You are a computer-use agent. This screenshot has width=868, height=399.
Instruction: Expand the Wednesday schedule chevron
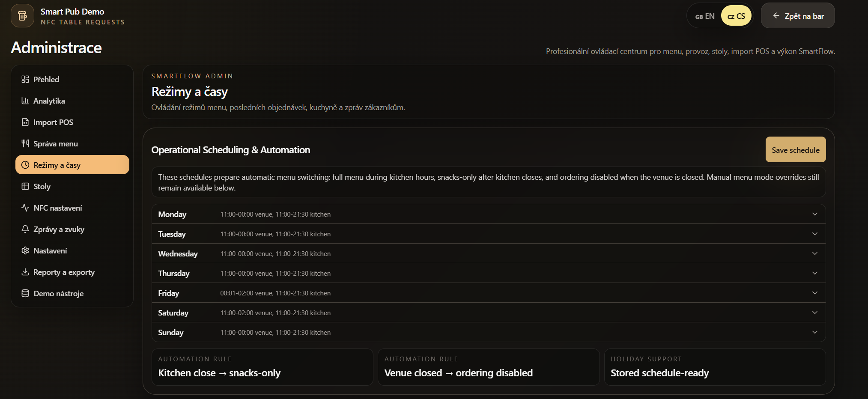pos(815,253)
